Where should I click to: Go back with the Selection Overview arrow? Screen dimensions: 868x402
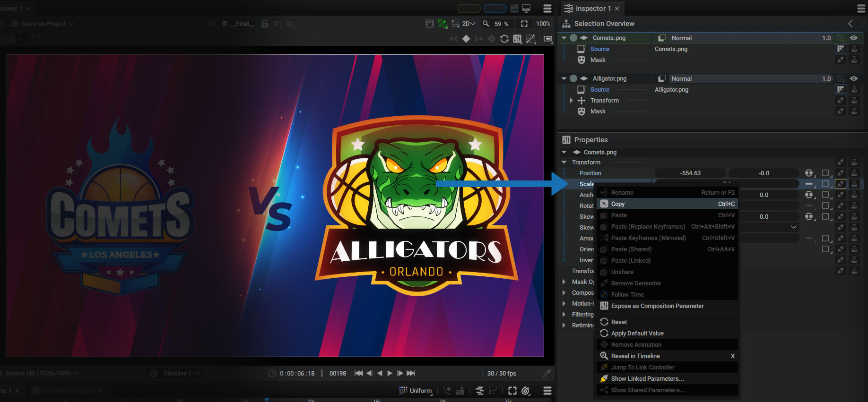(x=851, y=24)
